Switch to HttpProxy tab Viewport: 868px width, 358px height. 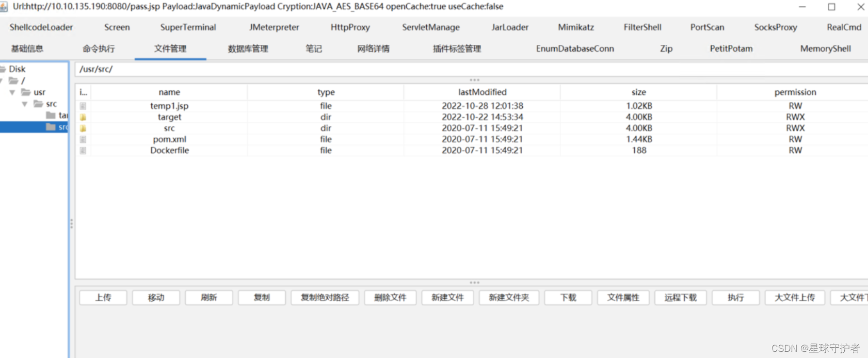350,27
